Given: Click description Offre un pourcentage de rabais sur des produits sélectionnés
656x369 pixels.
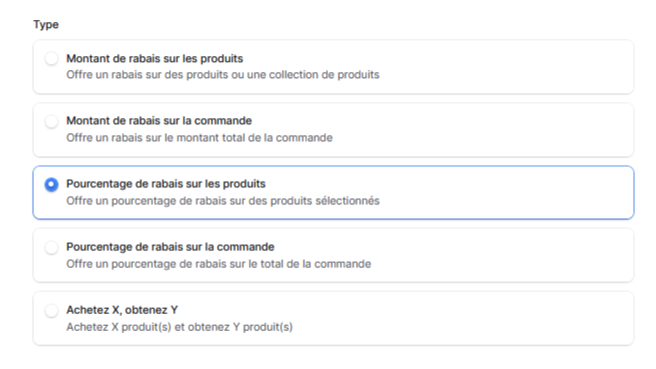Looking at the screenshot, I should (223, 201).
